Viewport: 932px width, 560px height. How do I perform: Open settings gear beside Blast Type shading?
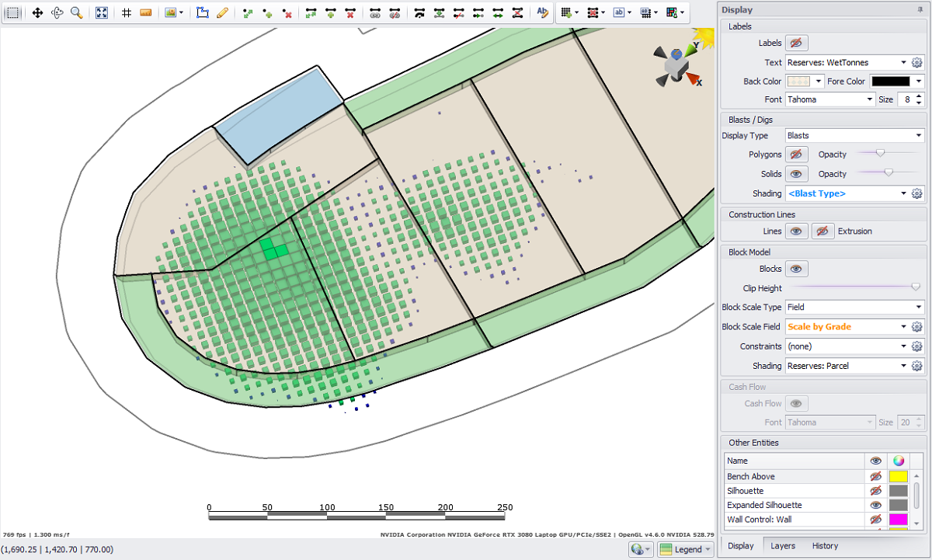pos(916,193)
